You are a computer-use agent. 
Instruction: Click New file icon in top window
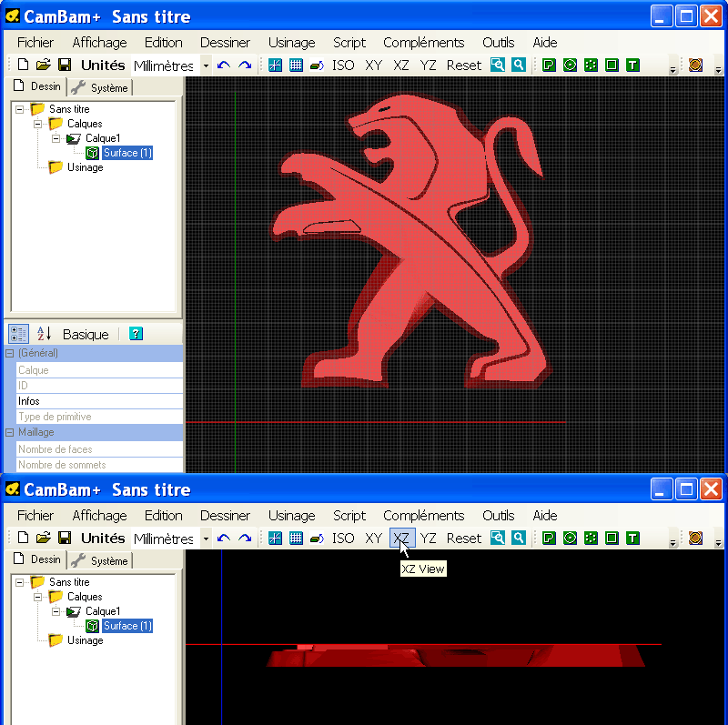click(x=23, y=65)
